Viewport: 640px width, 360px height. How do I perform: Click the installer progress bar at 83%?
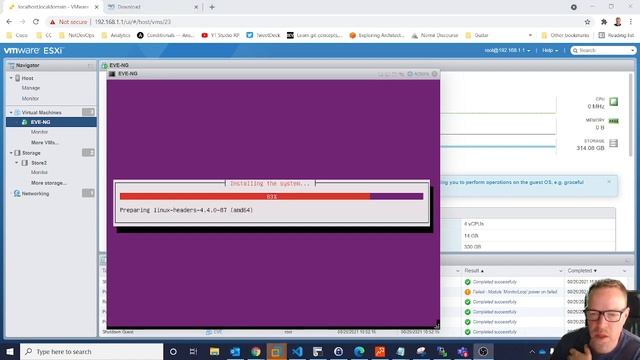(271, 196)
